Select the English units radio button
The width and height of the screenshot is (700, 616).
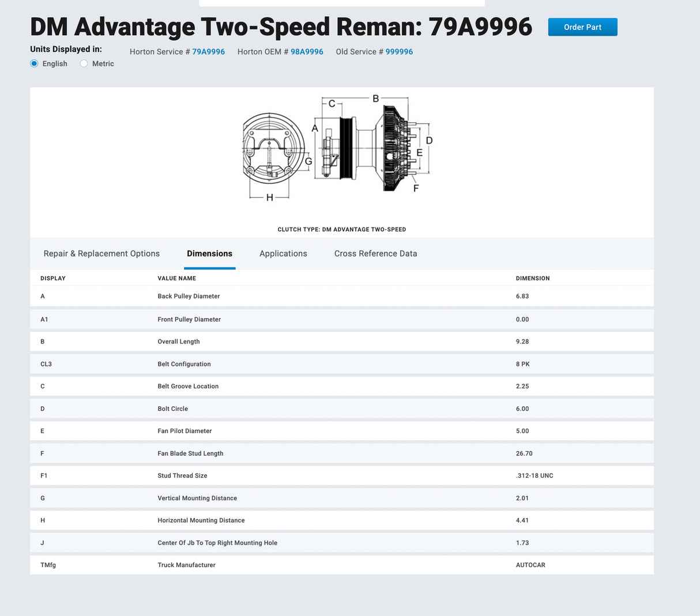click(35, 63)
